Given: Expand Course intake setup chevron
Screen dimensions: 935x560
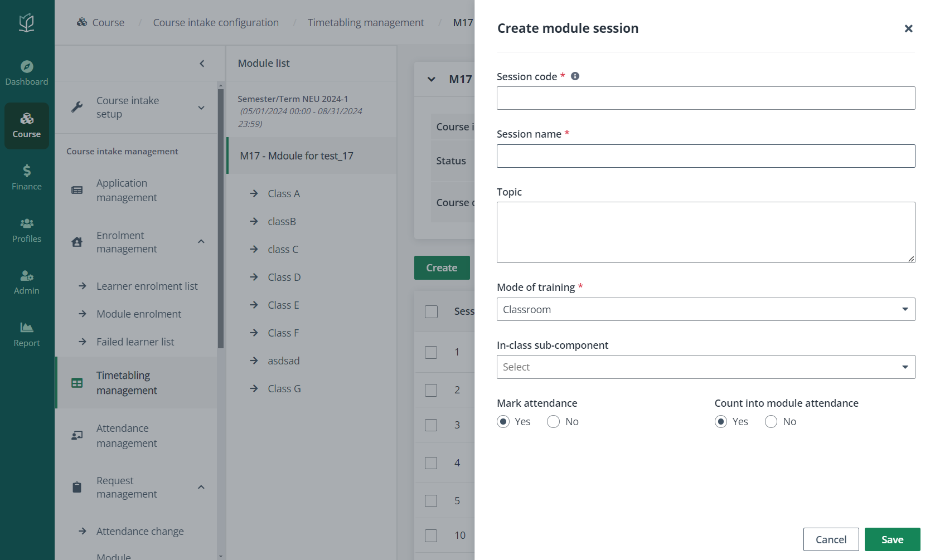Looking at the screenshot, I should [x=201, y=108].
